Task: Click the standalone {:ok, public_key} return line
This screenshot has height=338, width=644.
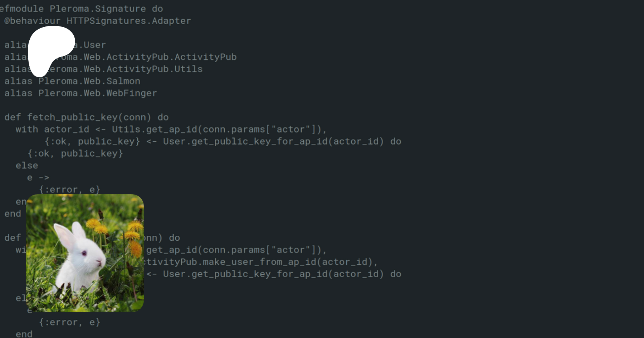Action: (75, 153)
